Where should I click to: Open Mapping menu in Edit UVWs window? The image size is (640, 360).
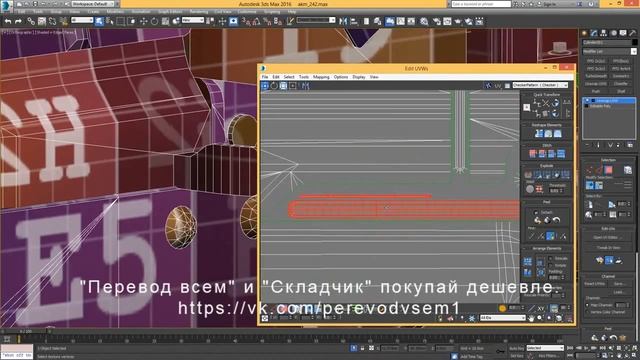[x=321, y=77]
